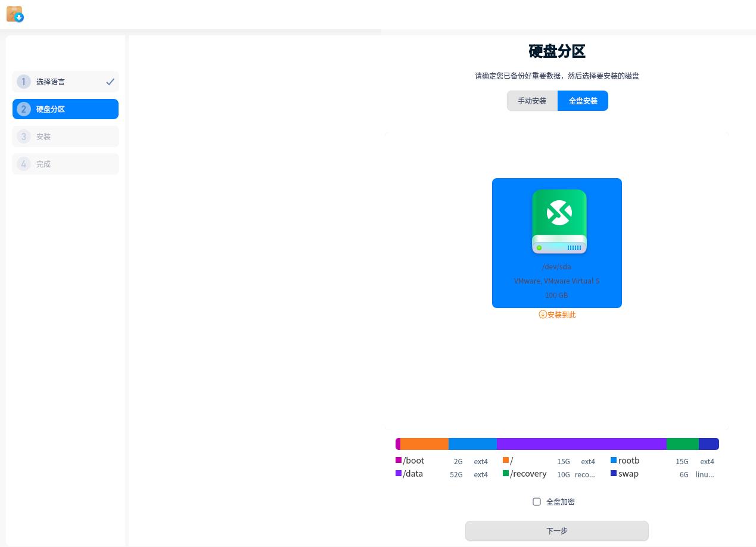Switch to 手动安装 tab
The width and height of the screenshot is (756, 547).
pos(532,101)
